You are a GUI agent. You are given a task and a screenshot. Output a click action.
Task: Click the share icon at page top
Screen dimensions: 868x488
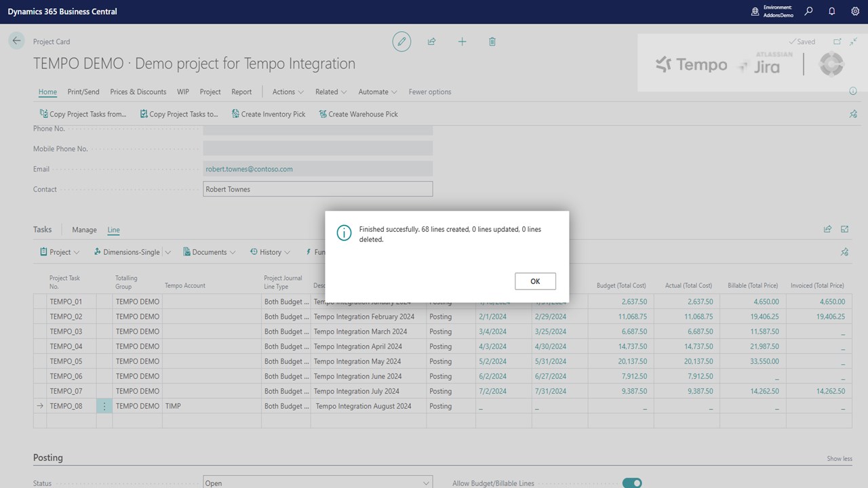tap(431, 41)
